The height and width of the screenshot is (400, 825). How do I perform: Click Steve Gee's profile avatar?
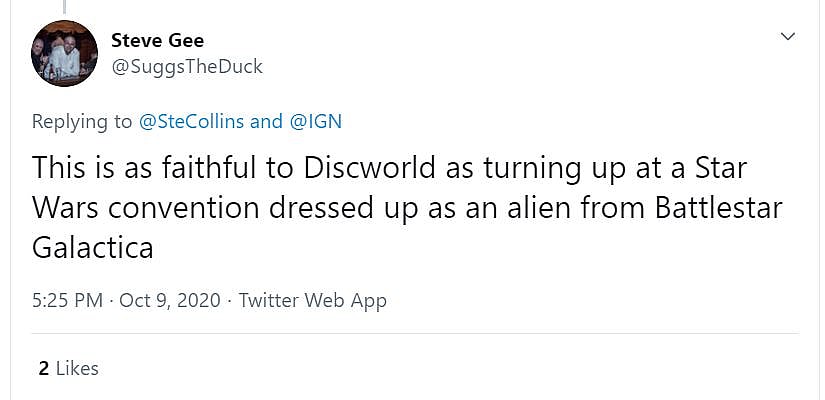[65, 53]
